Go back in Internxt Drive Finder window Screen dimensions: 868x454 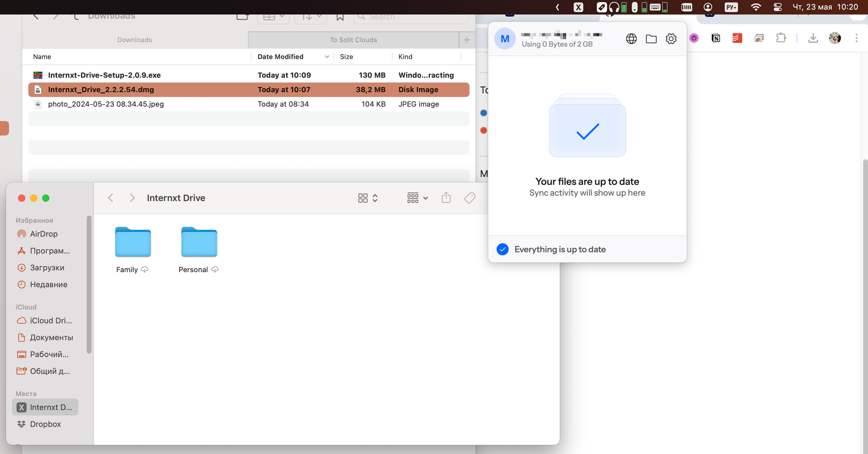pyautogui.click(x=111, y=198)
